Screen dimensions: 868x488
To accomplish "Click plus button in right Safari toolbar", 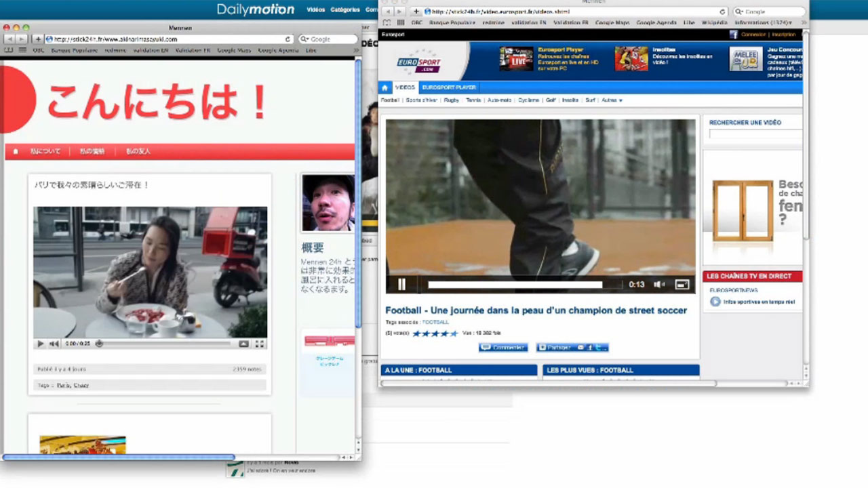I will pyautogui.click(x=416, y=12).
